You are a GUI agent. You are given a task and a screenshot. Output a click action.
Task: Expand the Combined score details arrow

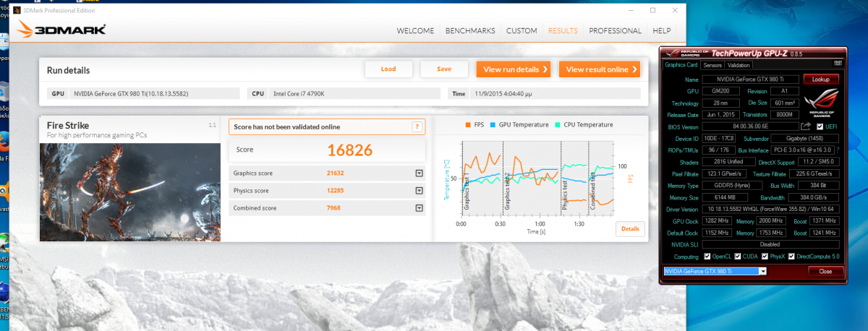[x=418, y=208]
